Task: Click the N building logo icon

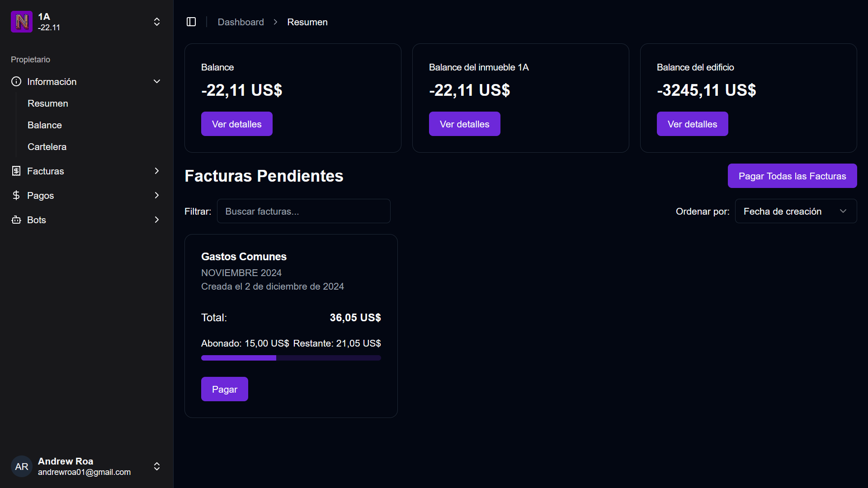Action: click(x=22, y=22)
